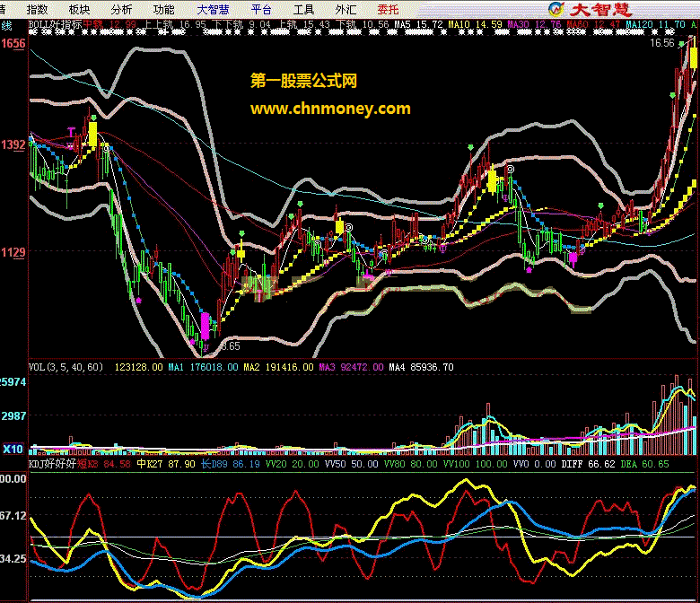700x603 pixels.
Task: Click the 1656 price axis label
Action: click(x=13, y=43)
